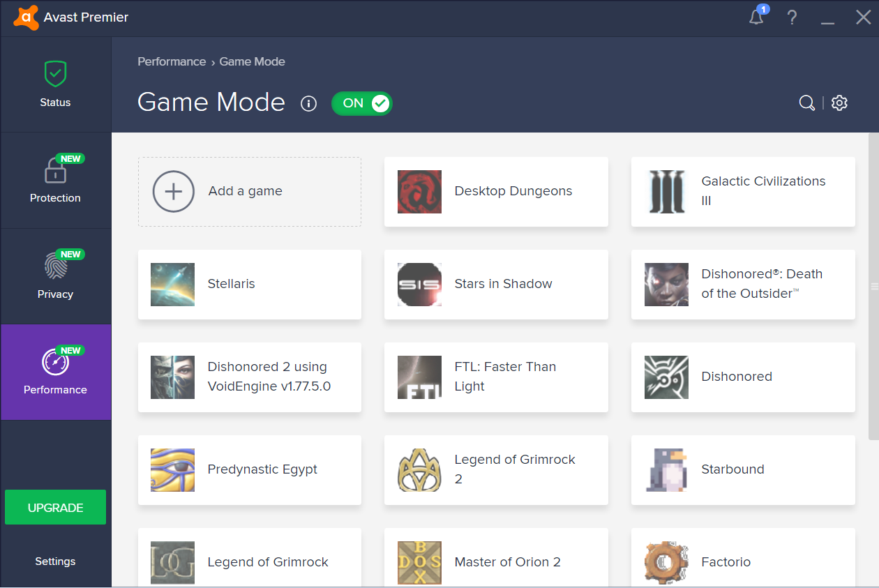Select the FTL: Faster Than Light tile
Screen dimensions: 879x588
(496, 377)
